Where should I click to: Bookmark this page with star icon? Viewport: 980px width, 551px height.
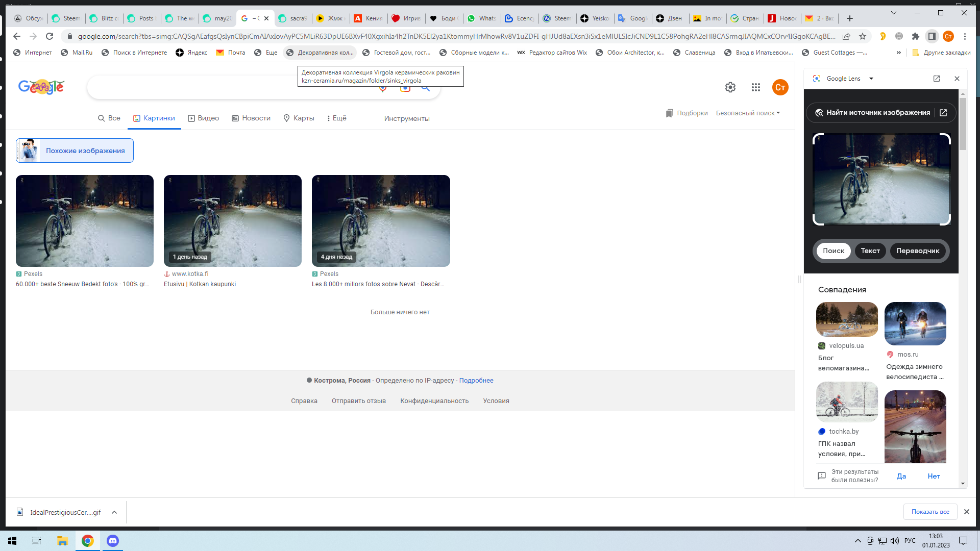tap(863, 36)
